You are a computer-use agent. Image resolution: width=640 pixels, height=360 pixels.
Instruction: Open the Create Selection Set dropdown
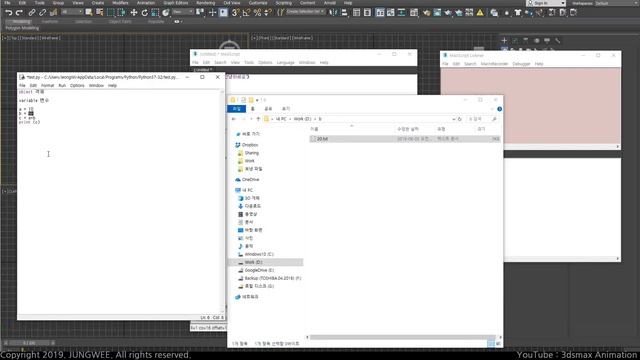coord(305,12)
